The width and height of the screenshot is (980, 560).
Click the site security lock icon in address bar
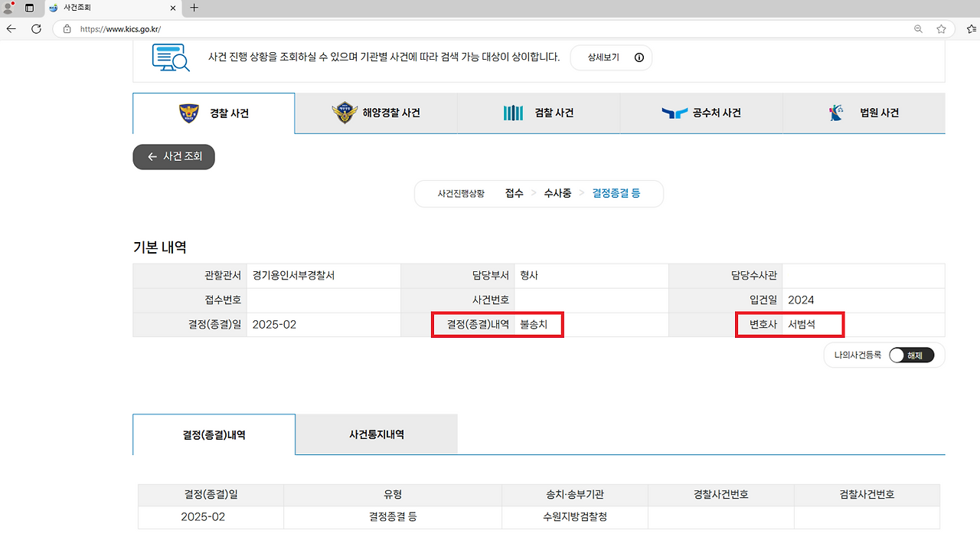66,28
